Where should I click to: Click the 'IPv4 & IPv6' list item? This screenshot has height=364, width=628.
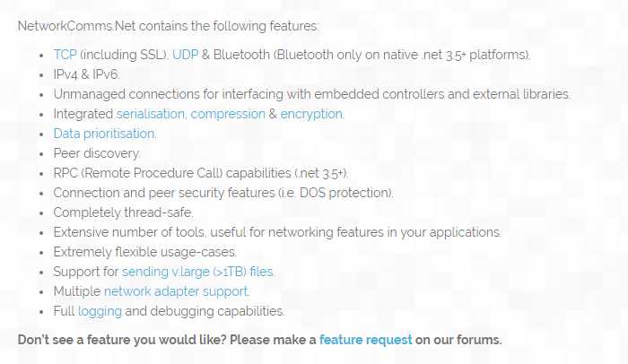click(x=86, y=74)
